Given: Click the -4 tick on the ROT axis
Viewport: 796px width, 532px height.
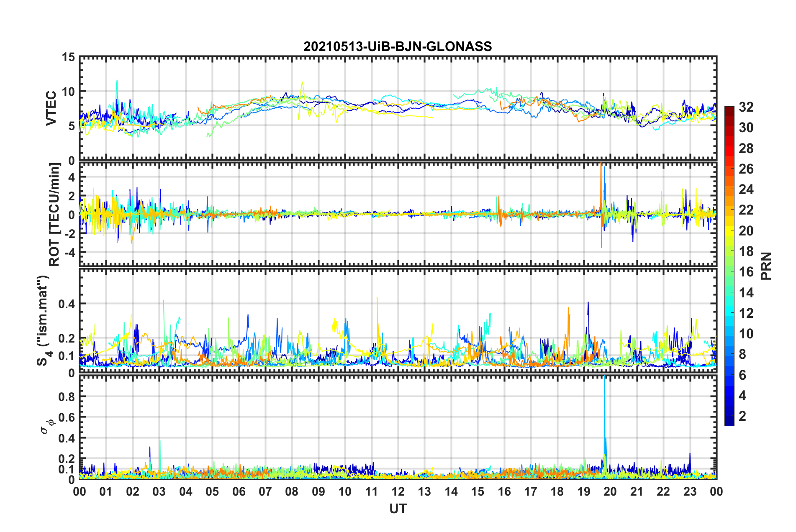Looking at the screenshot, I should [70, 252].
